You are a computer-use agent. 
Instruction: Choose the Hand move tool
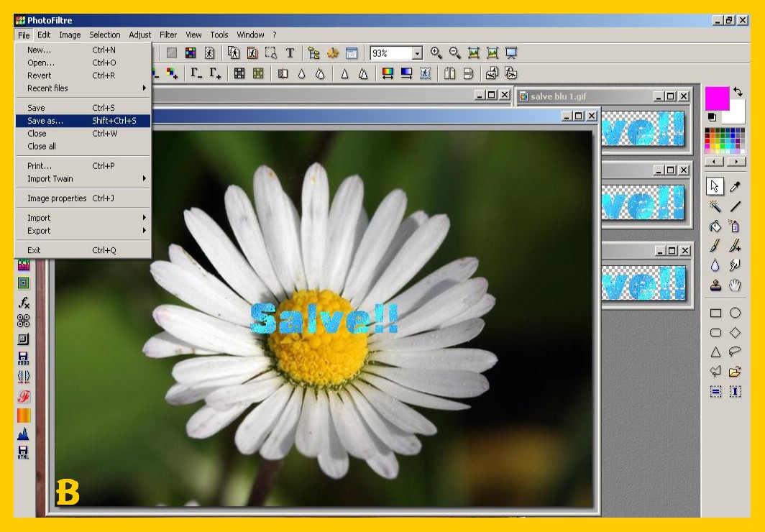click(735, 285)
